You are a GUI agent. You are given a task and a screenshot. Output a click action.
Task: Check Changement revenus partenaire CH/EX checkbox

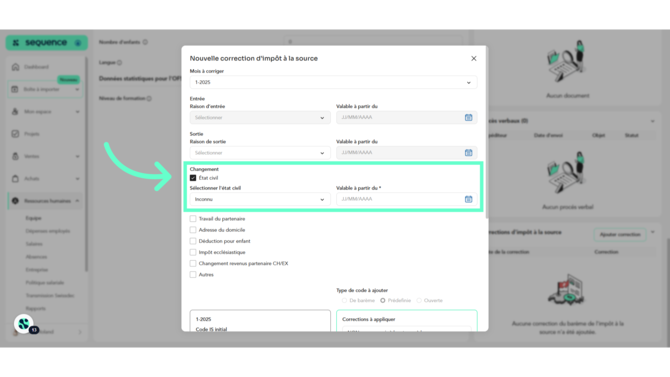pyautogui.click(x=193, y=263)
